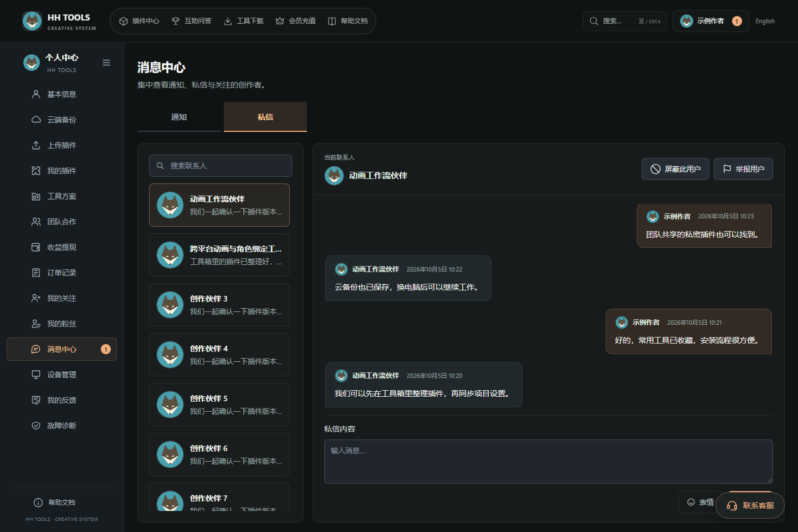The image size is (798, 532).
Task: Open 会员充值 in top navigation
Action: point(295,21)
